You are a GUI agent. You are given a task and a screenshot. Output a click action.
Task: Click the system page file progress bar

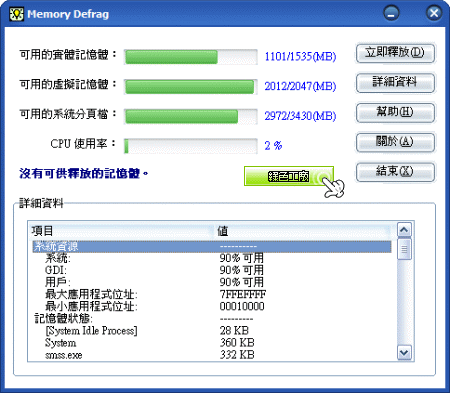pyautogui.click(x=191, y=116)
